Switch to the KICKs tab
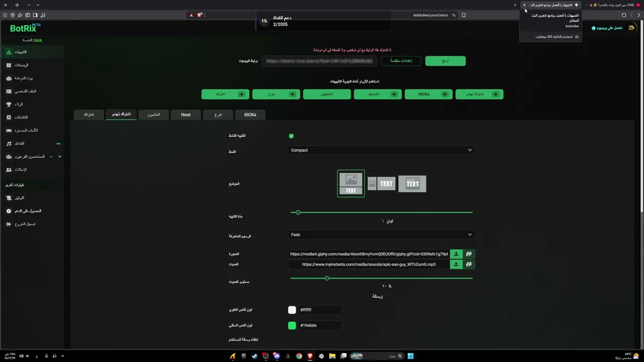This screenshot has width=644, height=362. (x=250, y=115)
